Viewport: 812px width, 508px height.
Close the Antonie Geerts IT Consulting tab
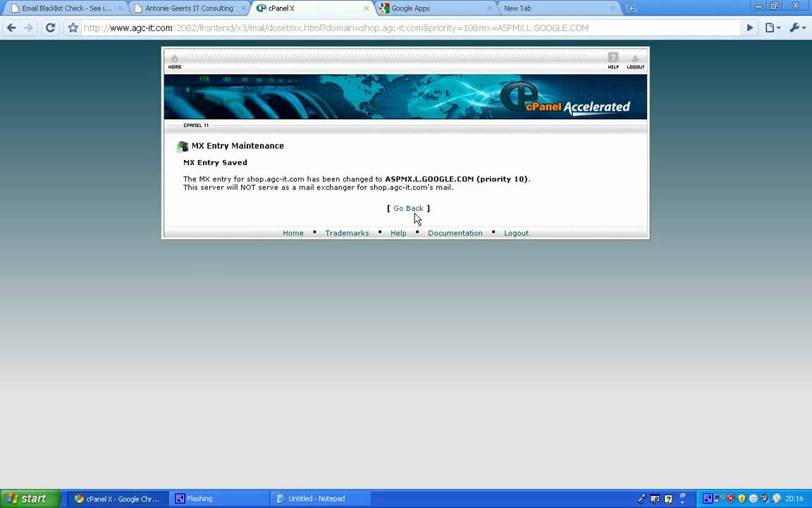click(x=243, y=8)
